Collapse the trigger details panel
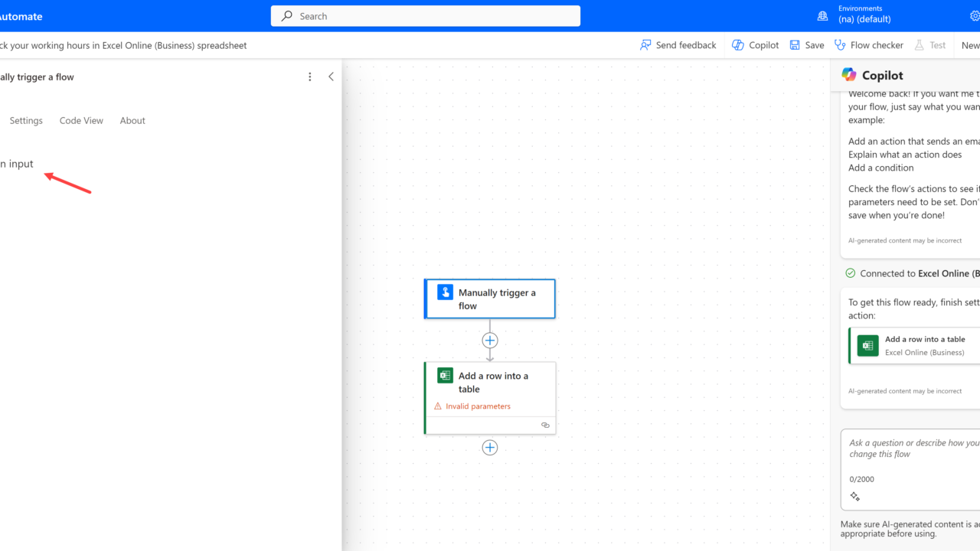 tap(331, 77)
